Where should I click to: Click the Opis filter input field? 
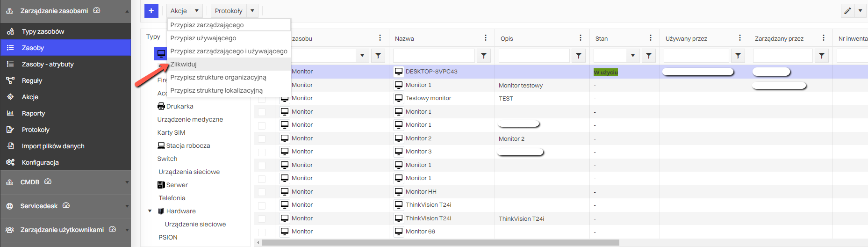click(534, 56)
